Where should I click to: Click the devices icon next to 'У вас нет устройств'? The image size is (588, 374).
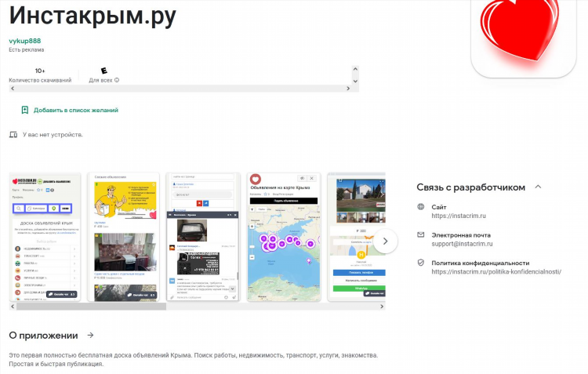(13, 135)
